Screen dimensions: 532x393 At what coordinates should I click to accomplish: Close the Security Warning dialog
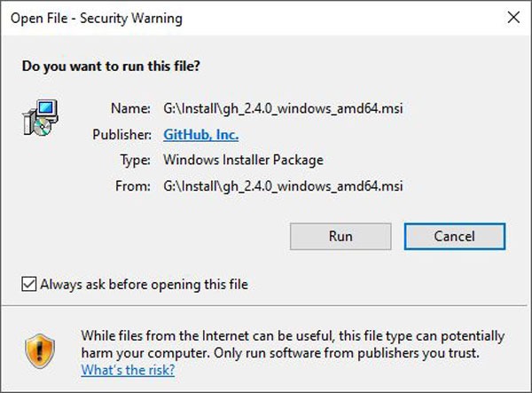click(x=512, y=16)
